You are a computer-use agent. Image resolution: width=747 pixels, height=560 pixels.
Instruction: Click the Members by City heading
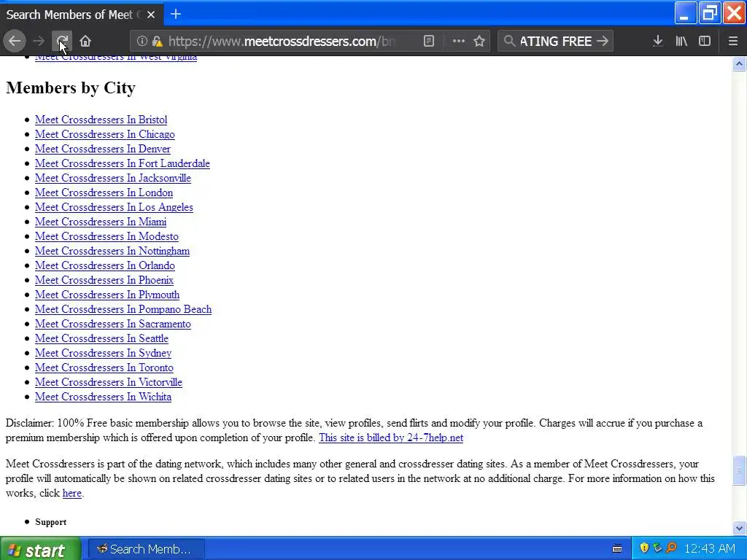point(71,87)
